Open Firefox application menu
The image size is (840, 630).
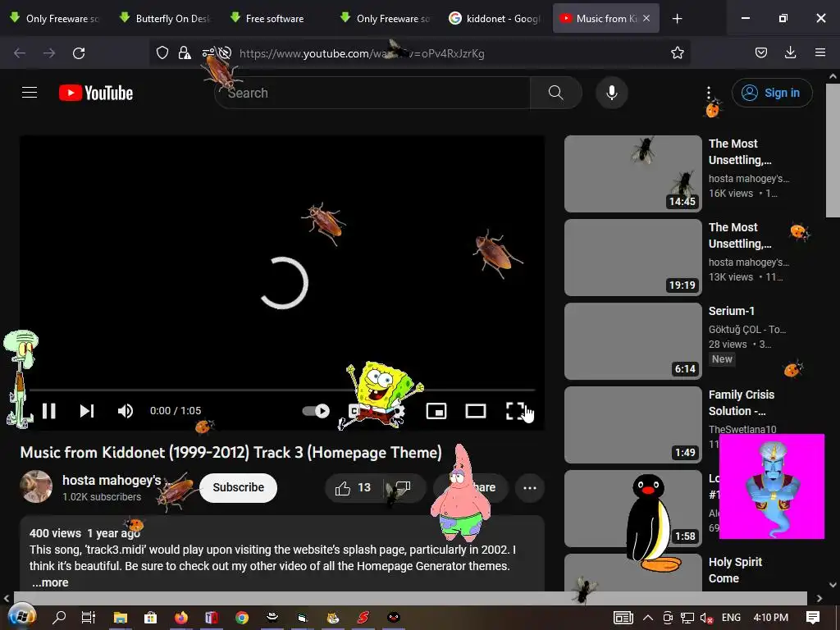point(820,52)
